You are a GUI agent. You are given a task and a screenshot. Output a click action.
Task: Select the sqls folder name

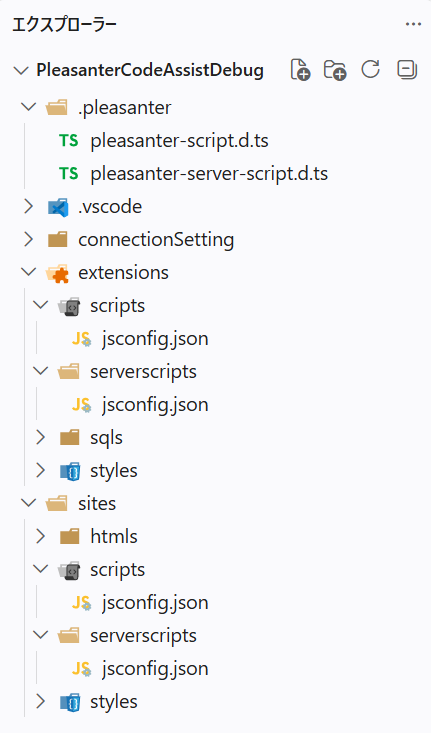coord(107,438)
